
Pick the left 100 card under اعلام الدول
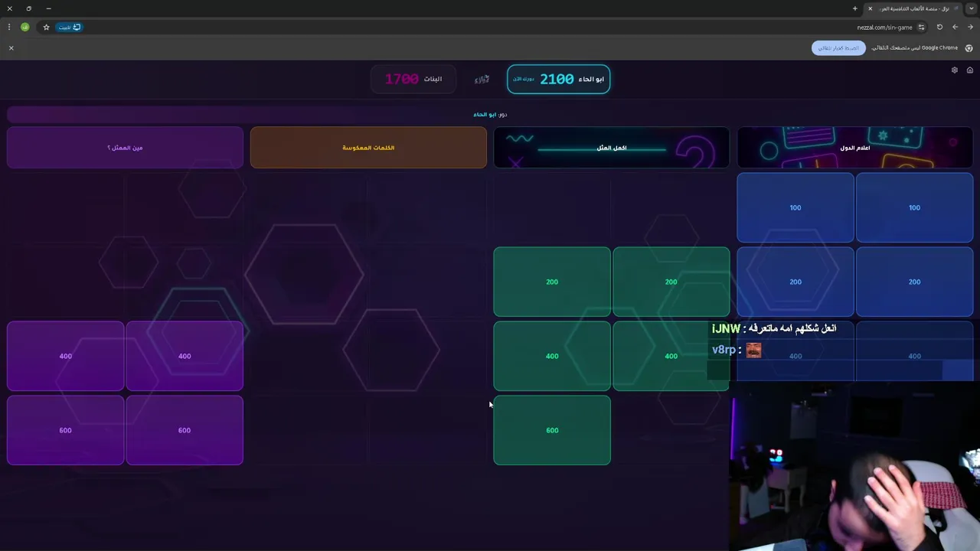[x=795, y=207]
